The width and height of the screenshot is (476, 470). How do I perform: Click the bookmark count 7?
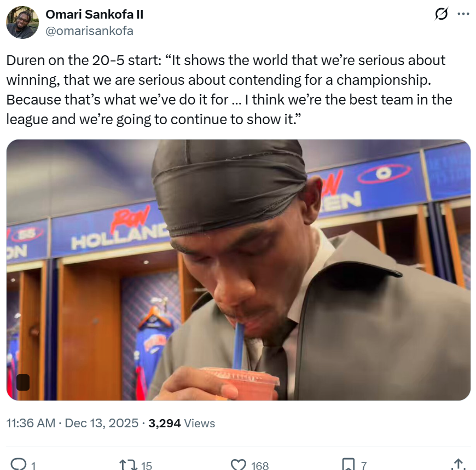coord(363,466)
